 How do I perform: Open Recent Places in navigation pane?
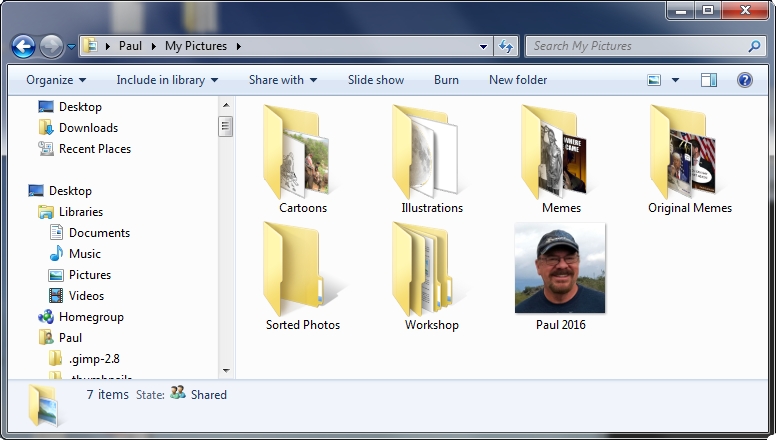(x=95, y=149)
